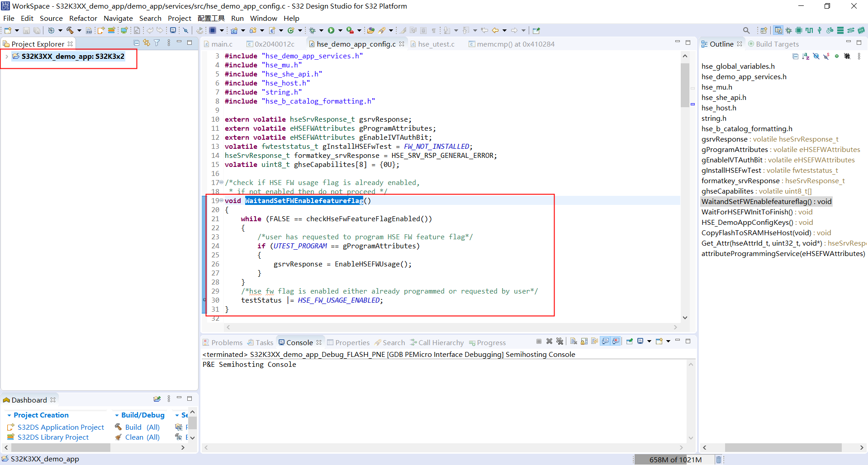868x465 pixels.
Task: Build the project using the hammer icon
Action: coord(70,30)
